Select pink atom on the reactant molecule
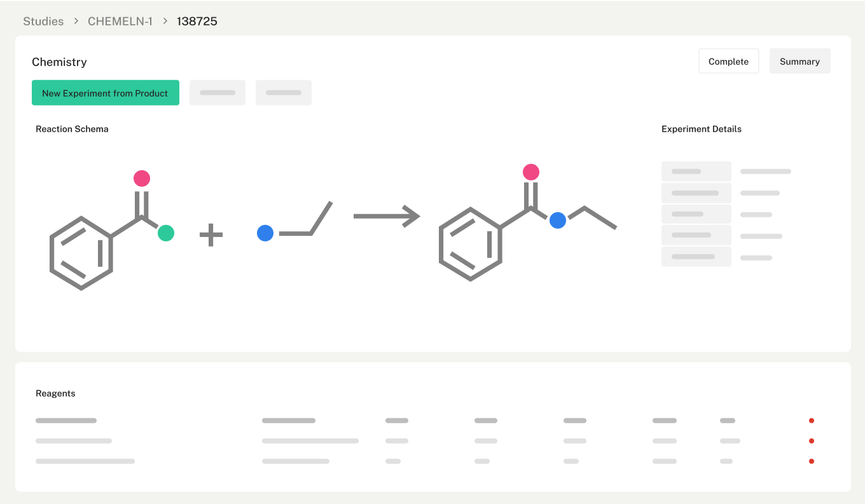The height and width of the screenshot is (504, 865). point(142,178)
